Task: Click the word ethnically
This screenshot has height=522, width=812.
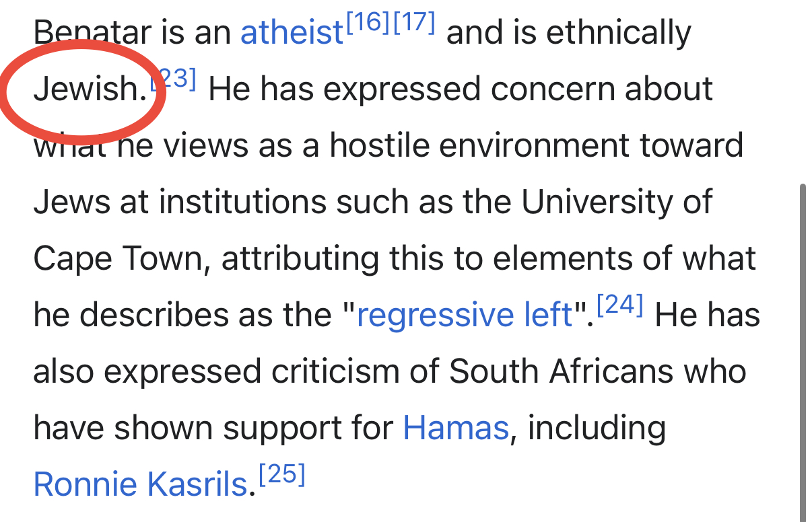Action: click(618, 33)
